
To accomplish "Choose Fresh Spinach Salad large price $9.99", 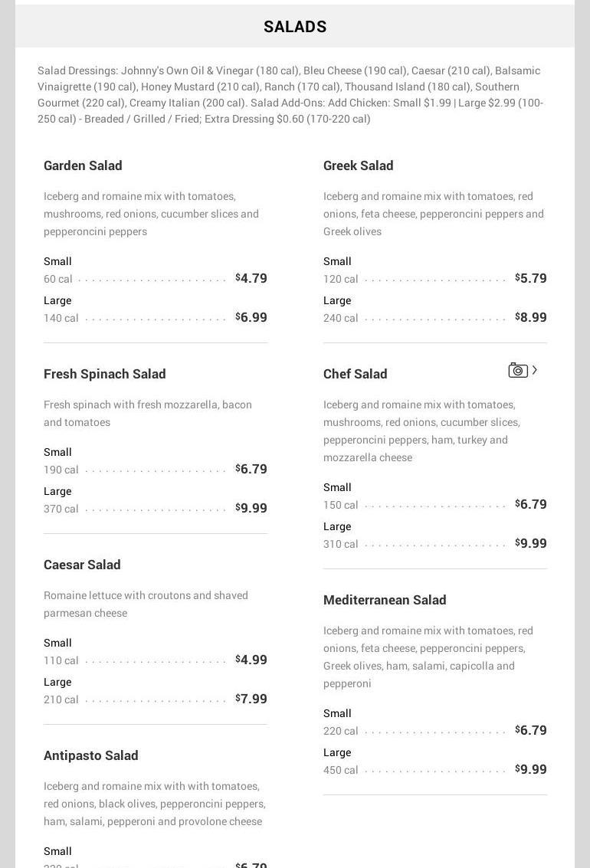I will (x=251, y=508).
